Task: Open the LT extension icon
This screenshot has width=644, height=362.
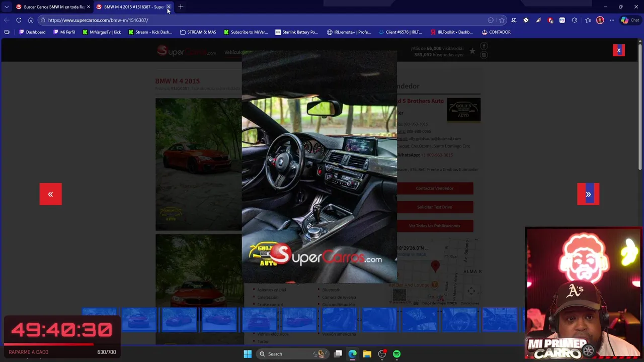Action: coord(514,20)
